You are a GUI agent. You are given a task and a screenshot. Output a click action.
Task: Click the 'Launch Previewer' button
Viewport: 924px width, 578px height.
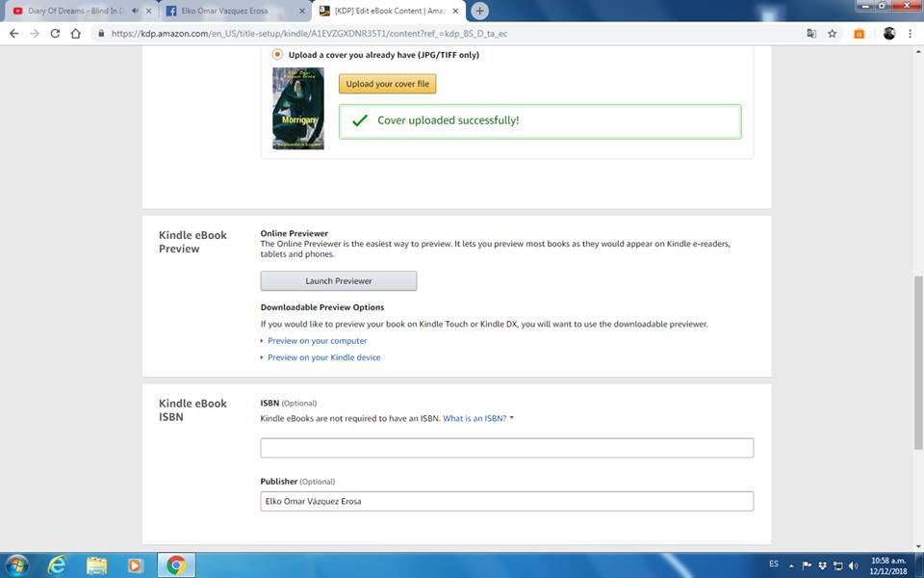pos(338,281)
